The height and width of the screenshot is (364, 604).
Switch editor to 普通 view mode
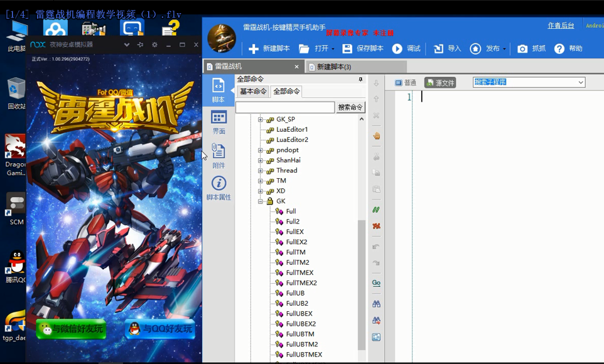point(406,83)
